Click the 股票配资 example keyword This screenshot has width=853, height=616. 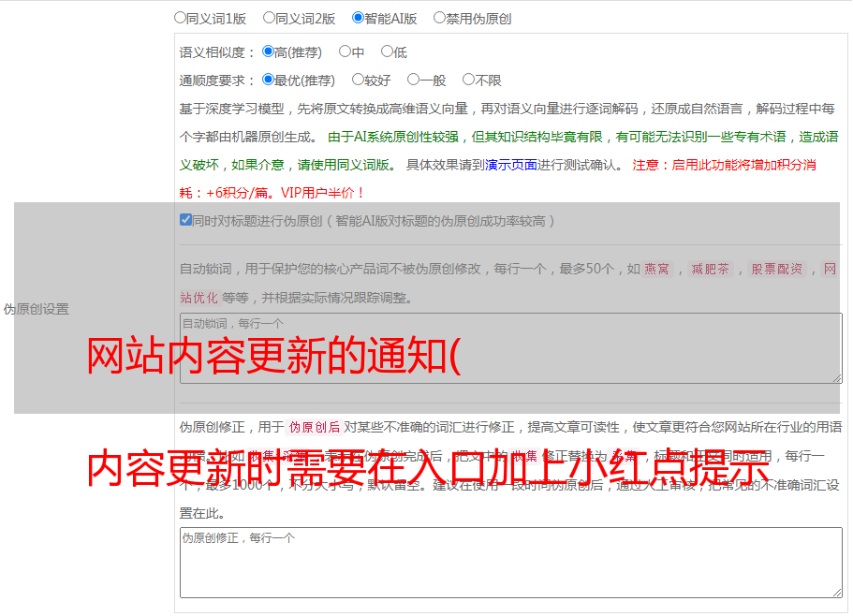(x=777, y=269)
